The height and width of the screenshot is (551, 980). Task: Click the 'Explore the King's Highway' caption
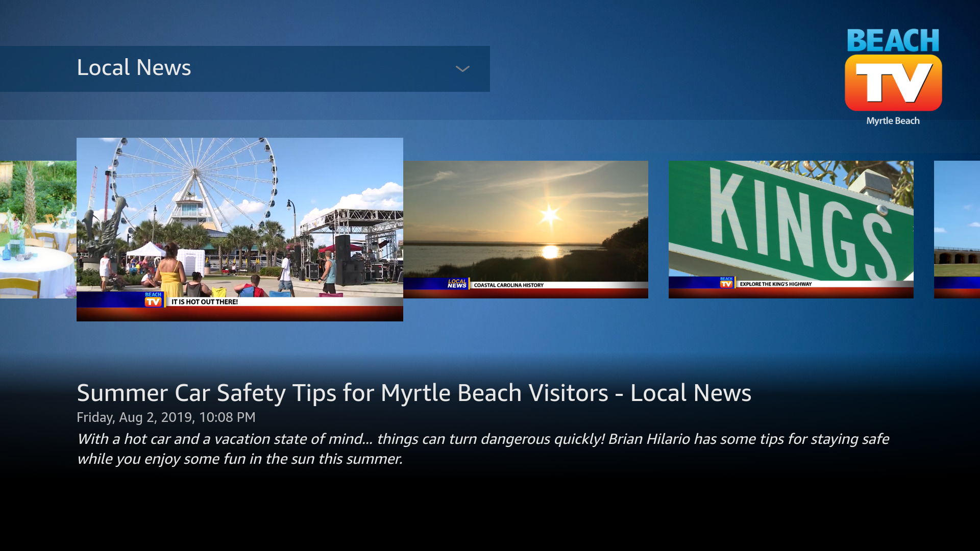pos(775,284)
